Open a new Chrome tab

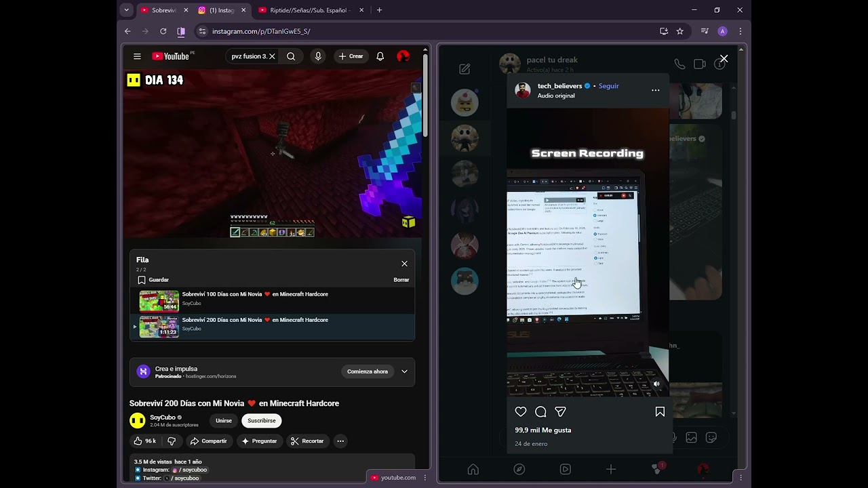[x=379, y=10]
